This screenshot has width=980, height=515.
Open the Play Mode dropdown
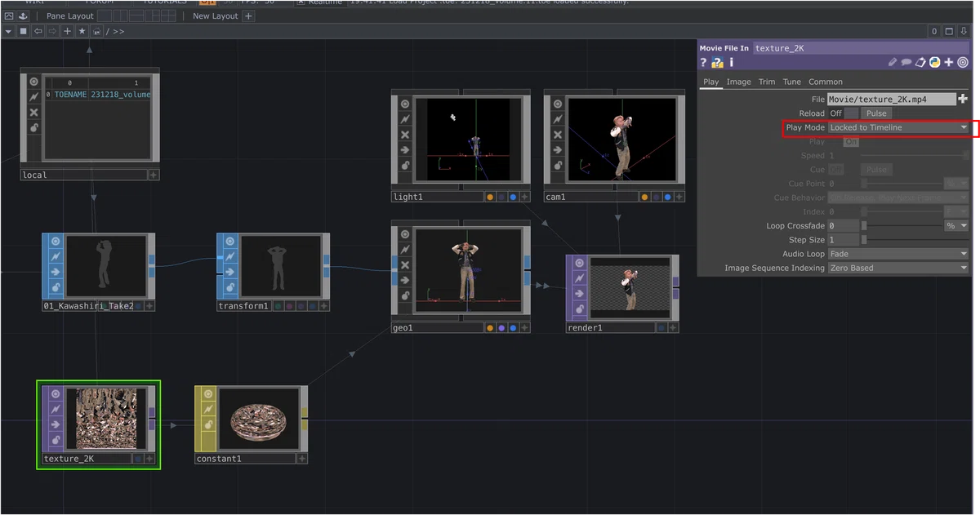pyautogui.click(x=898, y=127)
